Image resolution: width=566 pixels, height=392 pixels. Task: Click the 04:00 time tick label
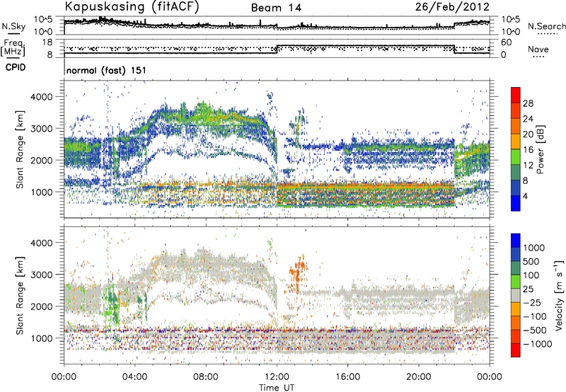pyautogui.click(x=134, y=377)
